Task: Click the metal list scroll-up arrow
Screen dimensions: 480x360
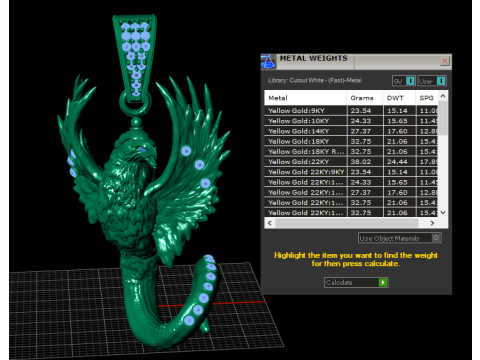Action: coord(443,96)
